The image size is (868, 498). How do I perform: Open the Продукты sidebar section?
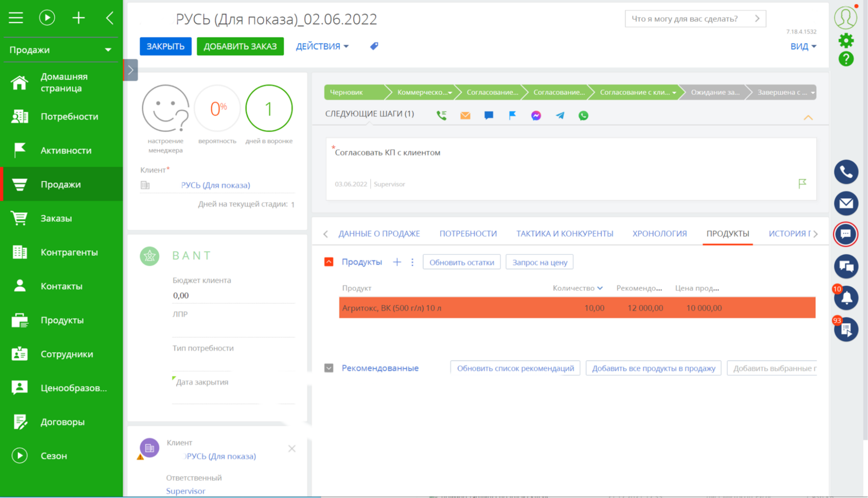tap(61, 320)
